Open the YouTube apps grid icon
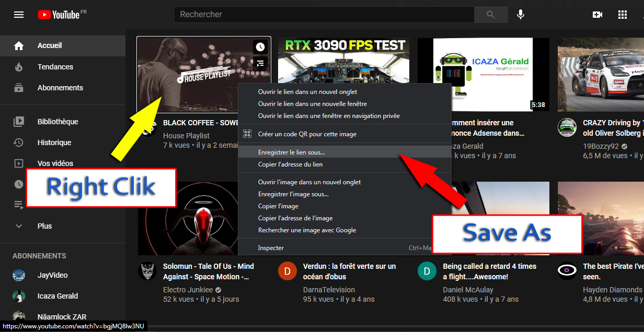This screenshot has height=332, width=644. (622, 15)
